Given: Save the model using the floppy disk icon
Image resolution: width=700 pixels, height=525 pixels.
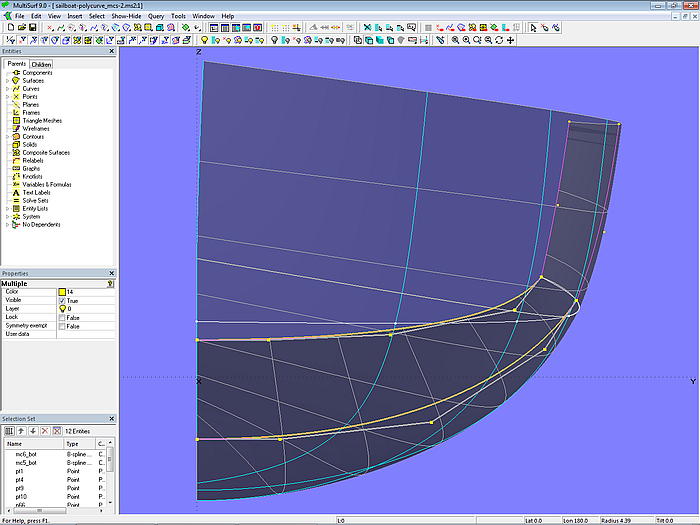Looking at the screenshot, I should (31, 28).
